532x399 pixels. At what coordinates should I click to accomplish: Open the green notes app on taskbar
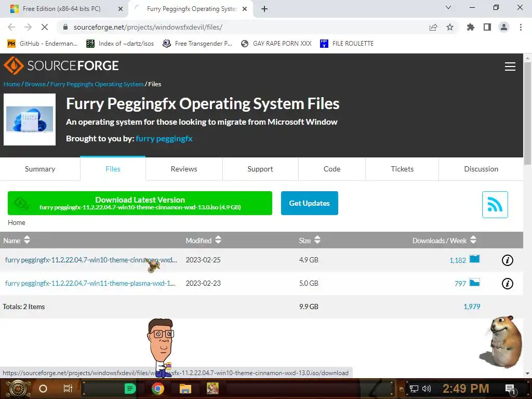[x=130, y=389]
